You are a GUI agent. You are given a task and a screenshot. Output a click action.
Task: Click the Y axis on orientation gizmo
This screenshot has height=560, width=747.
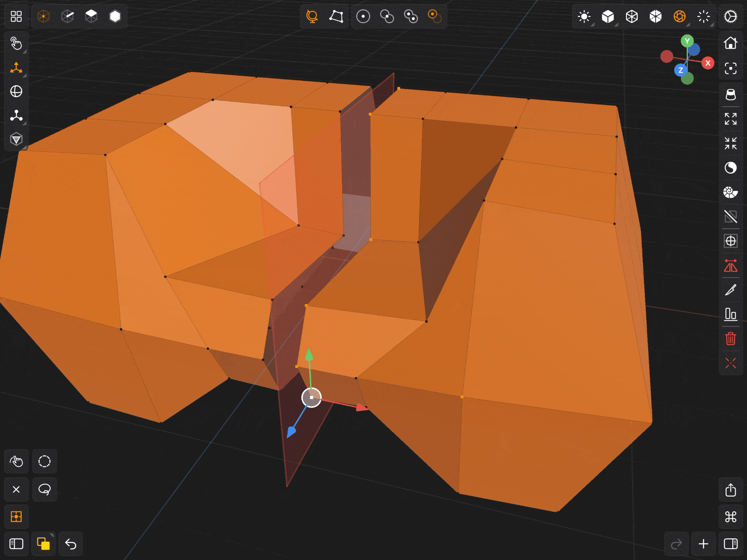[x=687, y=41]
